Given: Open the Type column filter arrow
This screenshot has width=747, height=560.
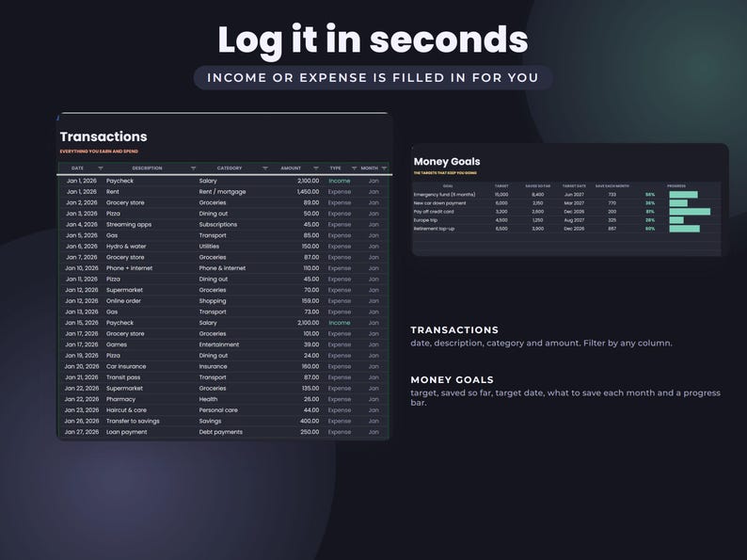Looking at the screenshot, I should click(x=354, y=168).
